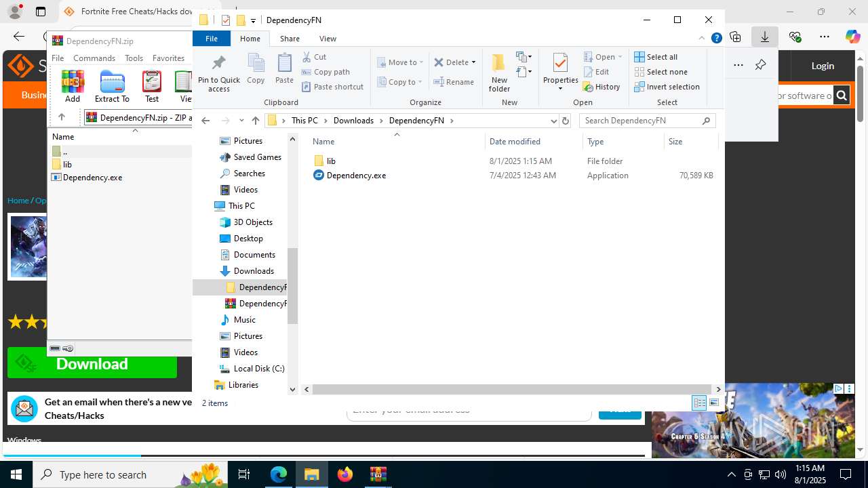
Task: Click Open in the Open group
Action: coord(602,57)
